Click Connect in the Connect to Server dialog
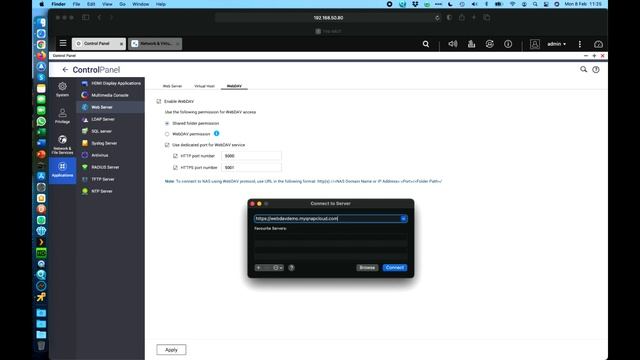The height and width of the screenshot is (360, 640). [x=395, y=268]
